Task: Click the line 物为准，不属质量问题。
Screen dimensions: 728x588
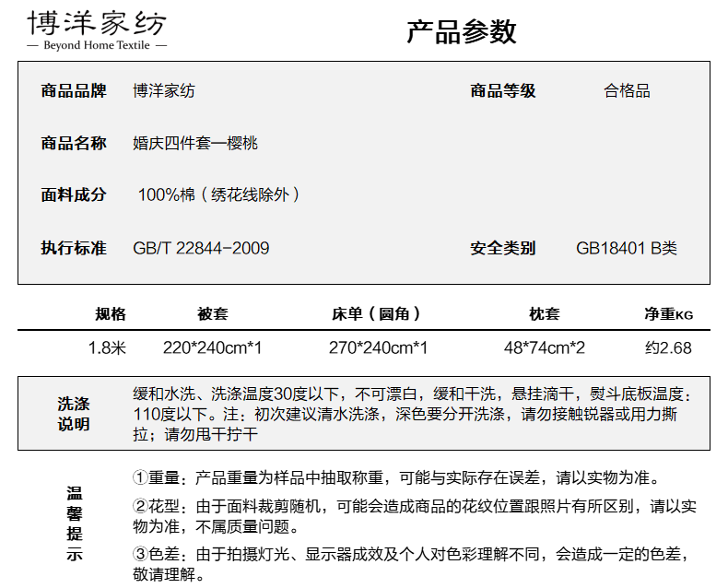Action: tap(217, 526)
